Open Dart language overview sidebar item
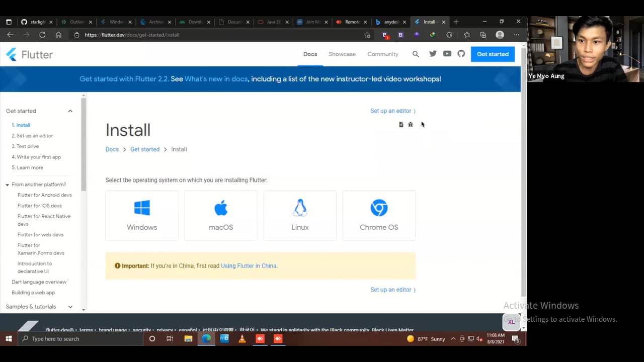This screenshot has height=362, width=644. [x=39, y=282]
